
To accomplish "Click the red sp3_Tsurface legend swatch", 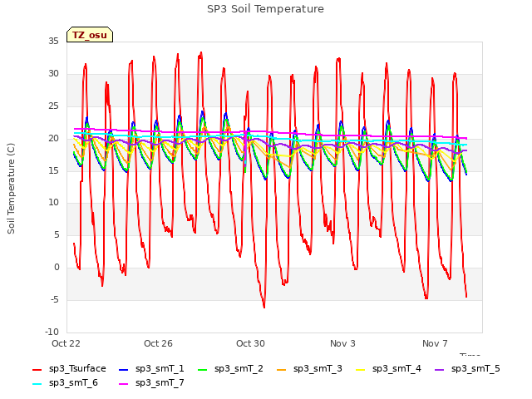I will [x=37, y=369].
